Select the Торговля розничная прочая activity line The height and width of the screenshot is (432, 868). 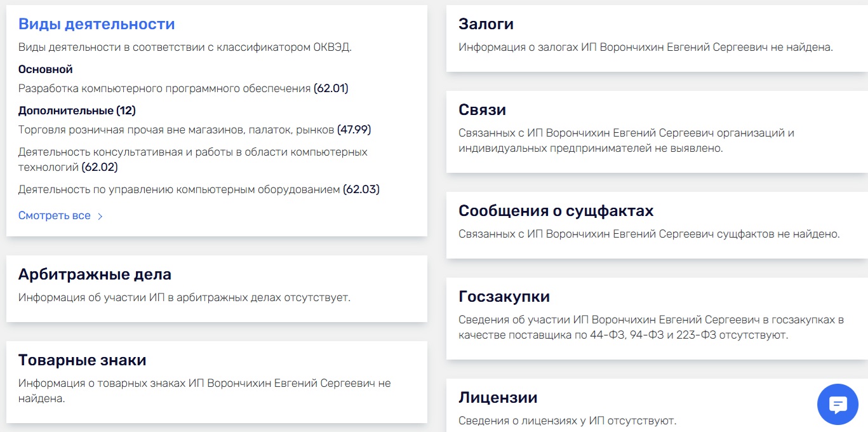(176, 130)
